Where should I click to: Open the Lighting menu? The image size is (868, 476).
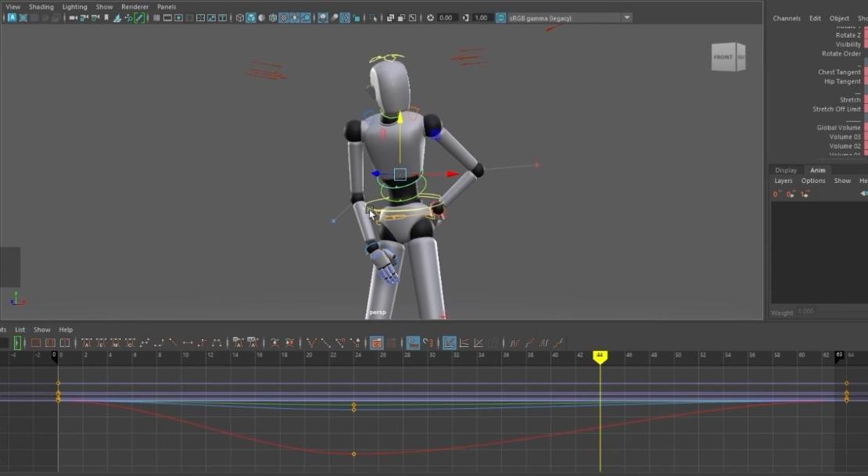pos(75,6)
